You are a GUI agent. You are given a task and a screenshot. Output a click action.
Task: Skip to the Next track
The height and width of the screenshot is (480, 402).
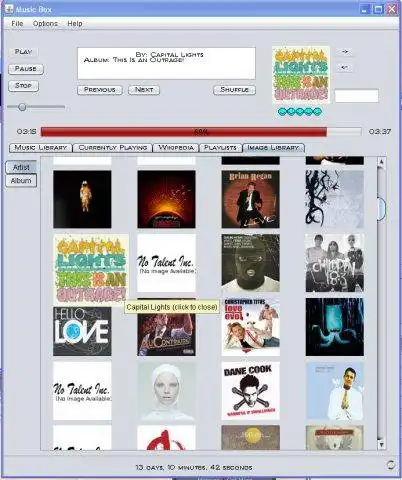144,90
